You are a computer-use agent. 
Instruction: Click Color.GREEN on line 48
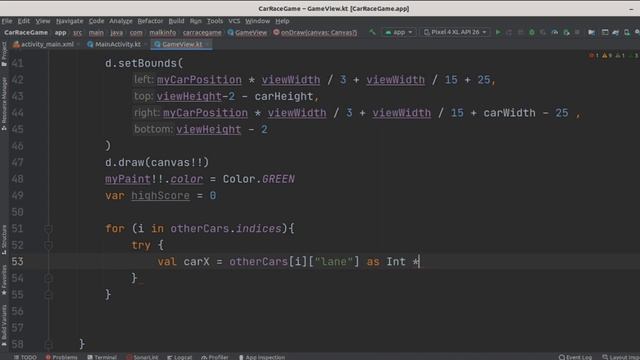[258, 179]
